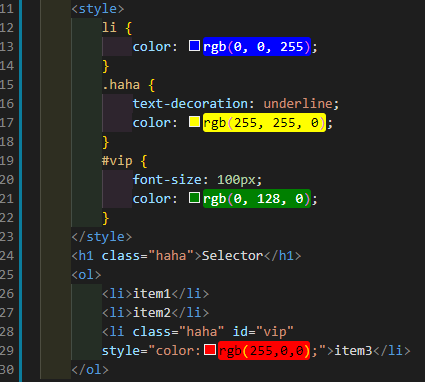The image size is (425, 382).
Task: Click the underline value
Action: coord(298,104)
